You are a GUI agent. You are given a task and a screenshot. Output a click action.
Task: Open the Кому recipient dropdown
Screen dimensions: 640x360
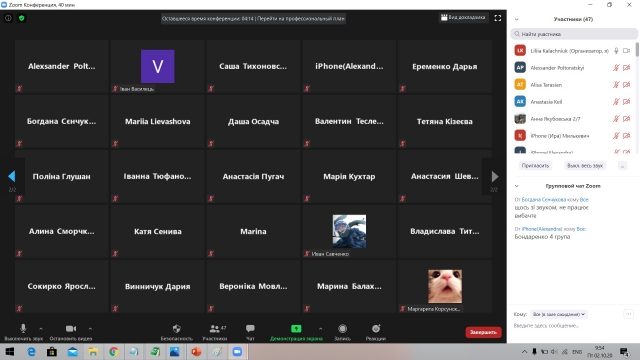(x=559, y=314)
